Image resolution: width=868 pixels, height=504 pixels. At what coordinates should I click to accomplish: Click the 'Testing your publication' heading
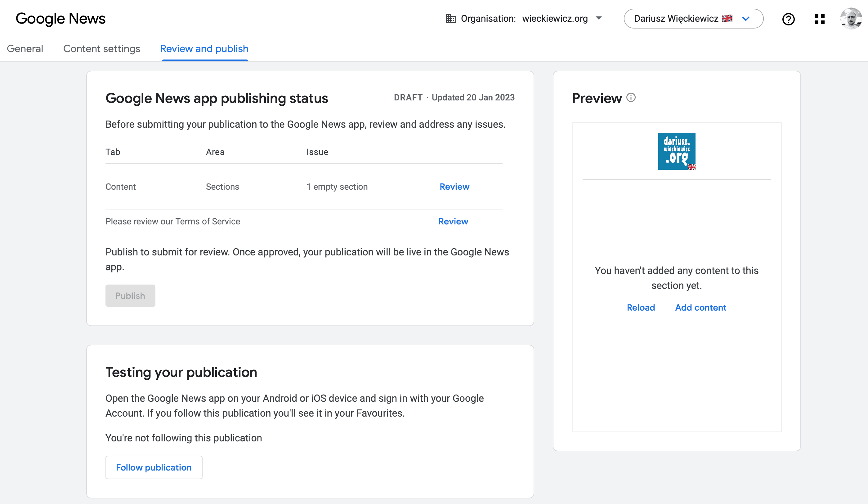(x=181, y=372)
